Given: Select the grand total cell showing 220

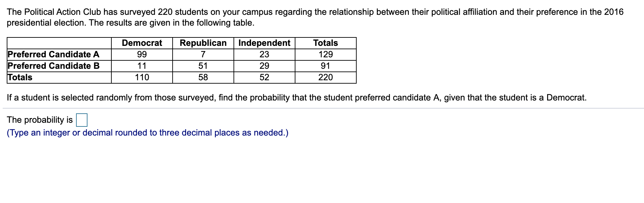Looking at the screenshot, I should (325, 78).
